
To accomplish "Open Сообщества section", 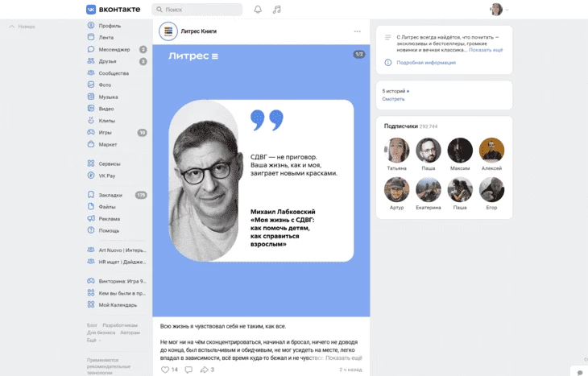I will [x=114, y=73].
